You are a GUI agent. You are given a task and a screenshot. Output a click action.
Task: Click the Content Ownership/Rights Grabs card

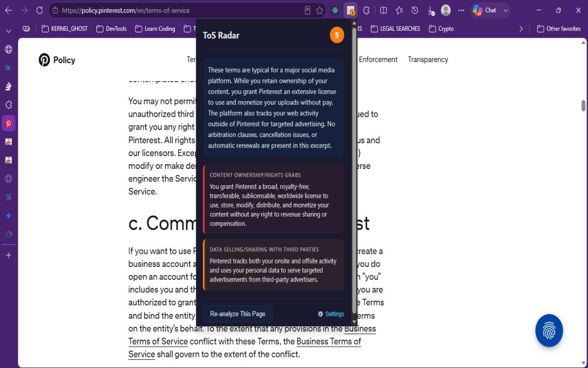pos(273,200)
